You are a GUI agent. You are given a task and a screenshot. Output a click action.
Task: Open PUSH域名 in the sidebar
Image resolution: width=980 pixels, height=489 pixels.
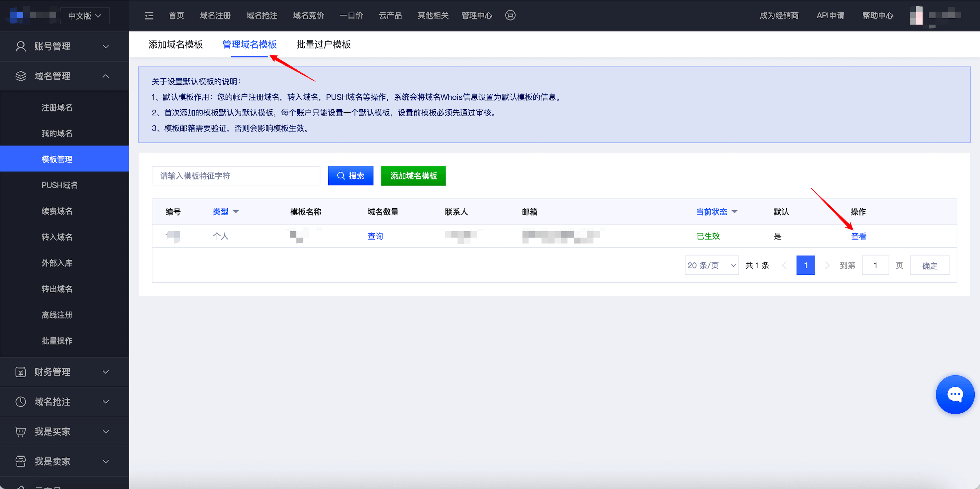(59, 185)
